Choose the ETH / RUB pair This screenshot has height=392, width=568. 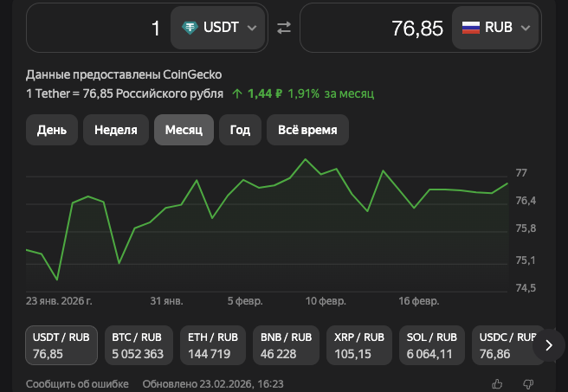(x=211, y=345)
